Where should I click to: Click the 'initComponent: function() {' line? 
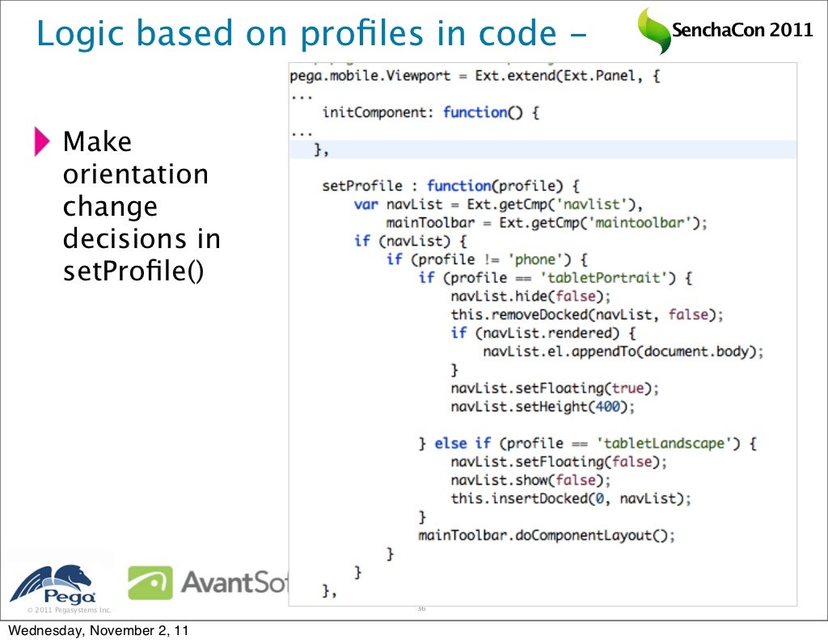point(430,112)
